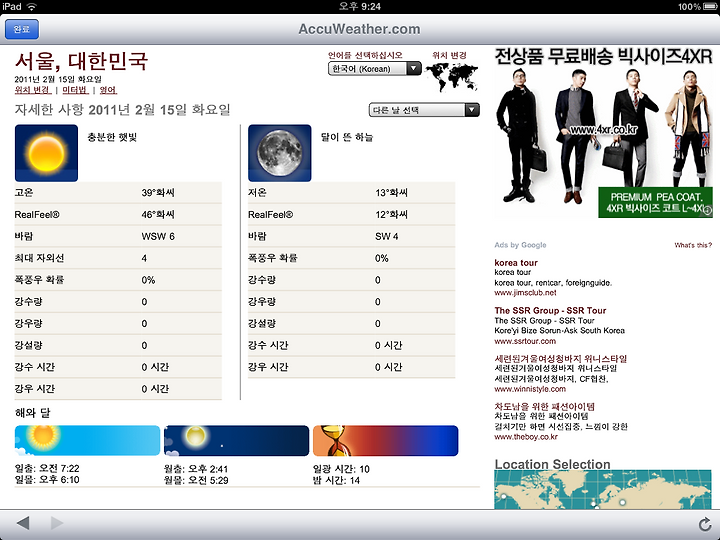Go forward with the right arrow icon
This screenshot has height=540, width=720.
(x=56, y=523)
